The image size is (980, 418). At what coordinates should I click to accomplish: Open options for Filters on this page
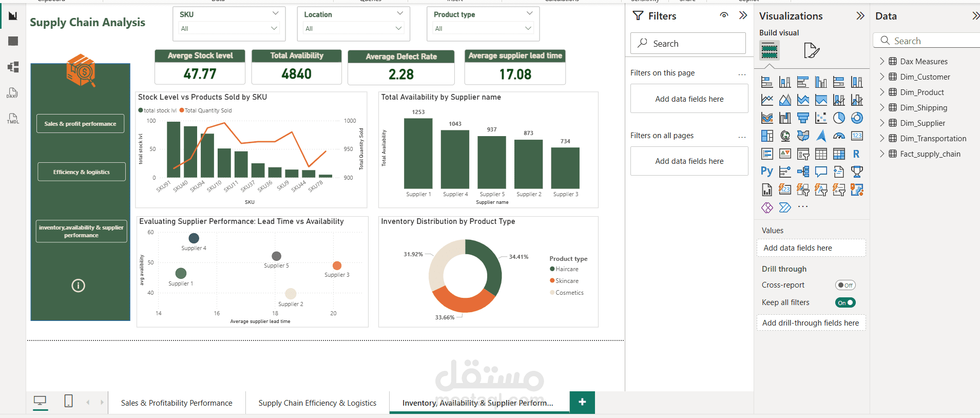742,74
